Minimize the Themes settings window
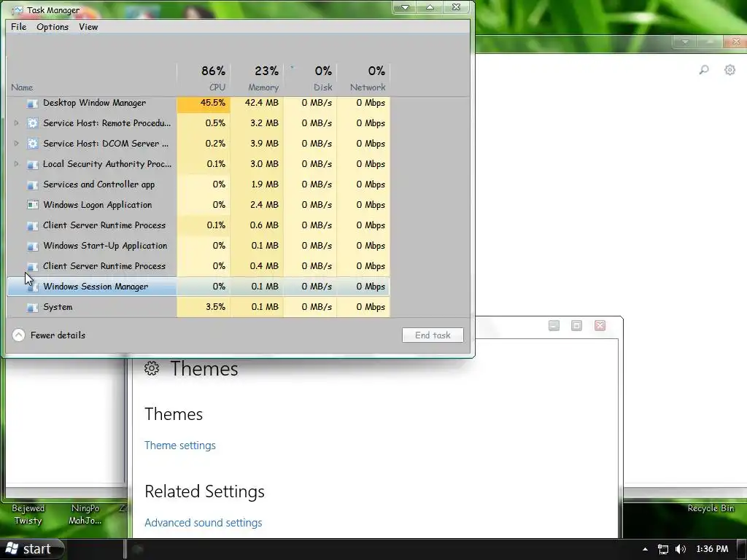This screenshot has height=560, width=747. [x=554, y=326]
